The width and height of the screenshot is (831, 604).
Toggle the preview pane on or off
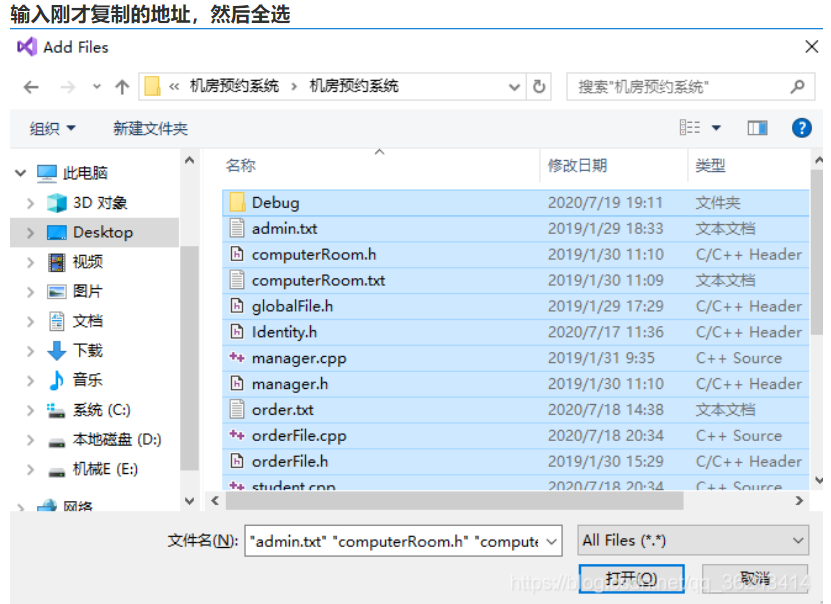[x=757, y=127]
